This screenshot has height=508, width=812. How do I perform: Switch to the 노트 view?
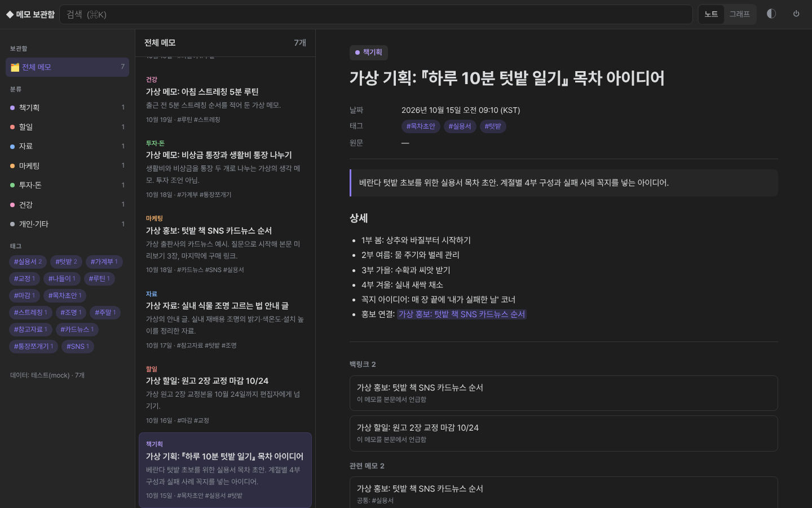(711, 14)
